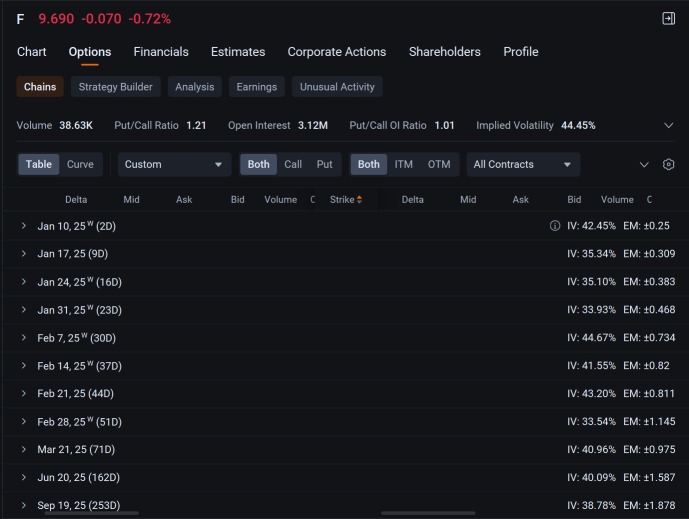
Task: Expand the Jan 24, 25 (16D) expiration
Action: click(24, 282)
